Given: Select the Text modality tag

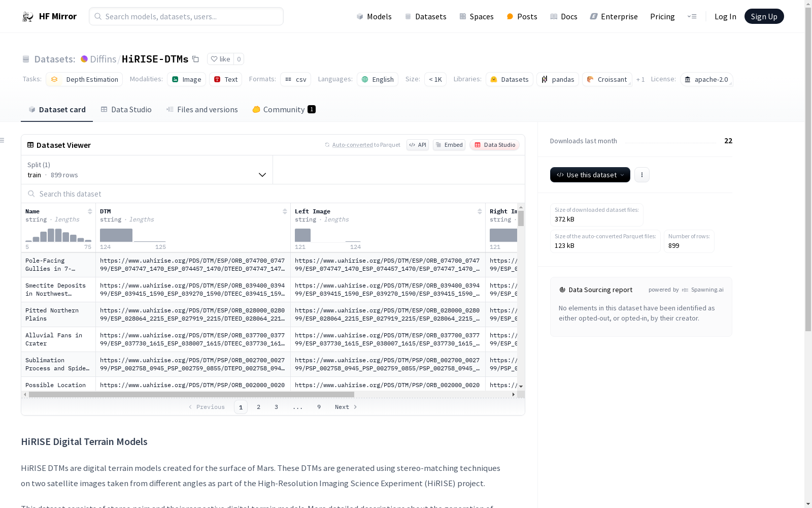Looking at the screenshot, I should 225,79.
